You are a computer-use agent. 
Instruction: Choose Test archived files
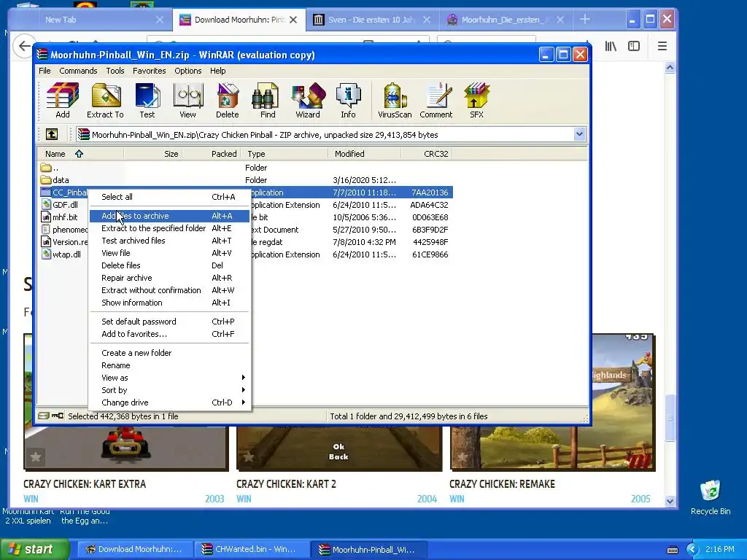pyautogui.click(x=169, y=241)
